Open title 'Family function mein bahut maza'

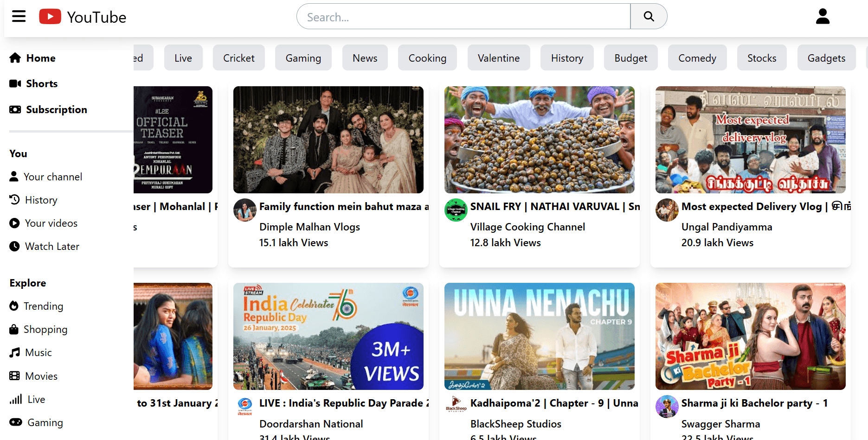tap(344, 206)
